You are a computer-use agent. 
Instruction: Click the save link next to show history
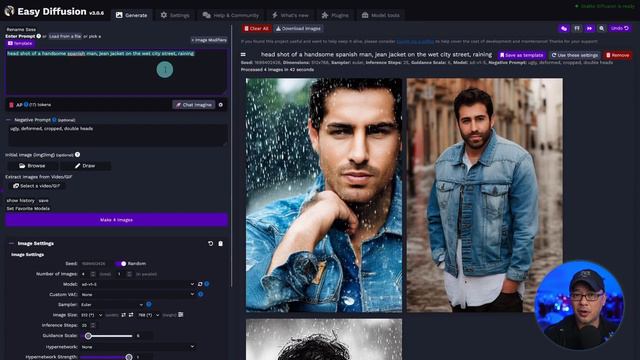point(43,200)
